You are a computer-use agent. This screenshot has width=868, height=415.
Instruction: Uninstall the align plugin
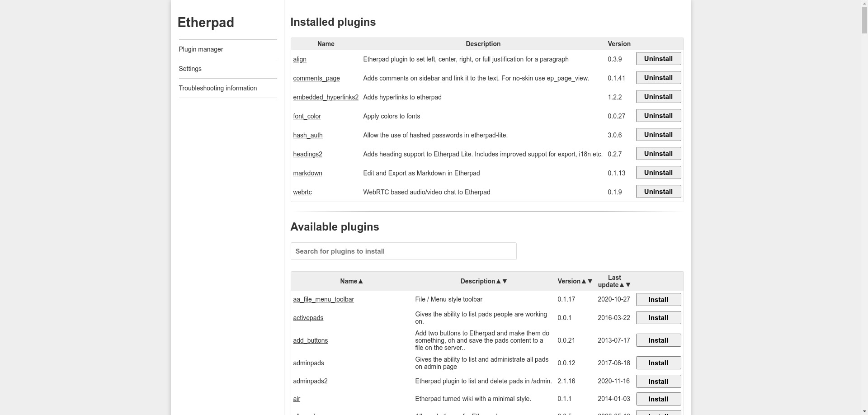coord(658,59)
